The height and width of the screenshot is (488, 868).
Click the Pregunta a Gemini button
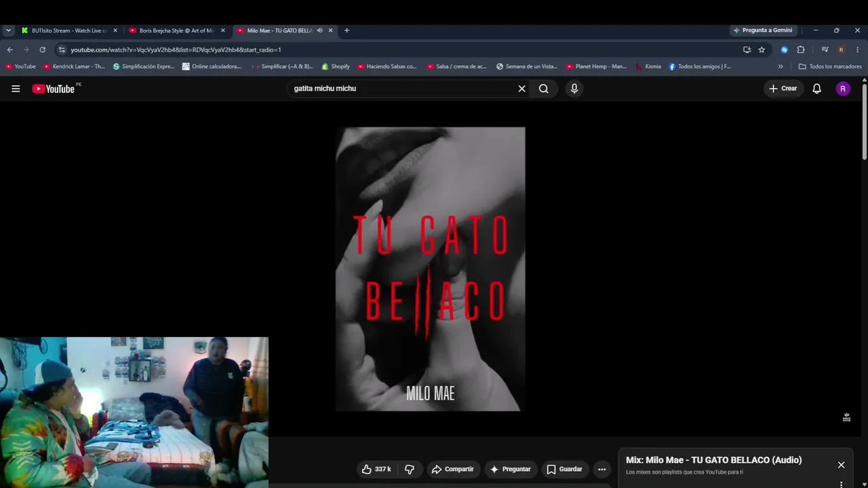click(x=762, y=30)
